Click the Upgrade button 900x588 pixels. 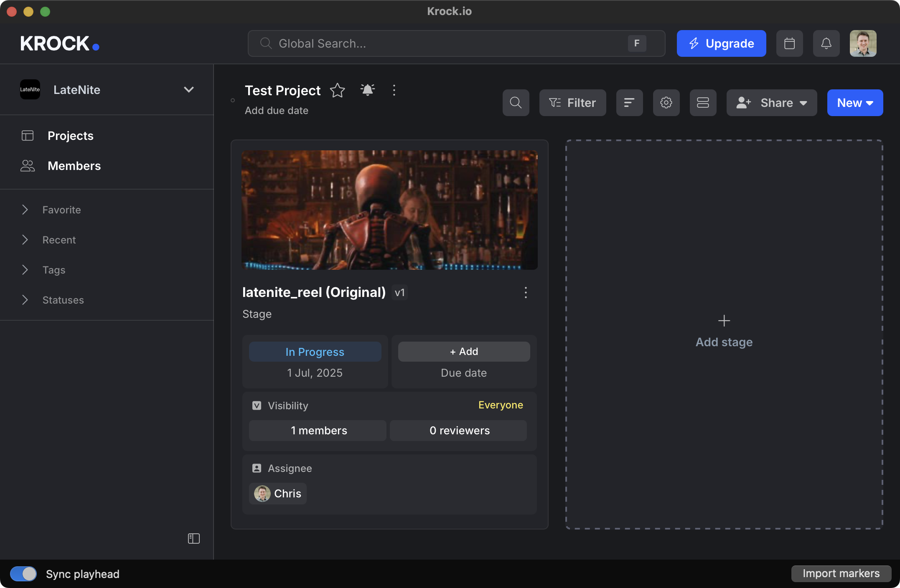(x=721, y=43)
